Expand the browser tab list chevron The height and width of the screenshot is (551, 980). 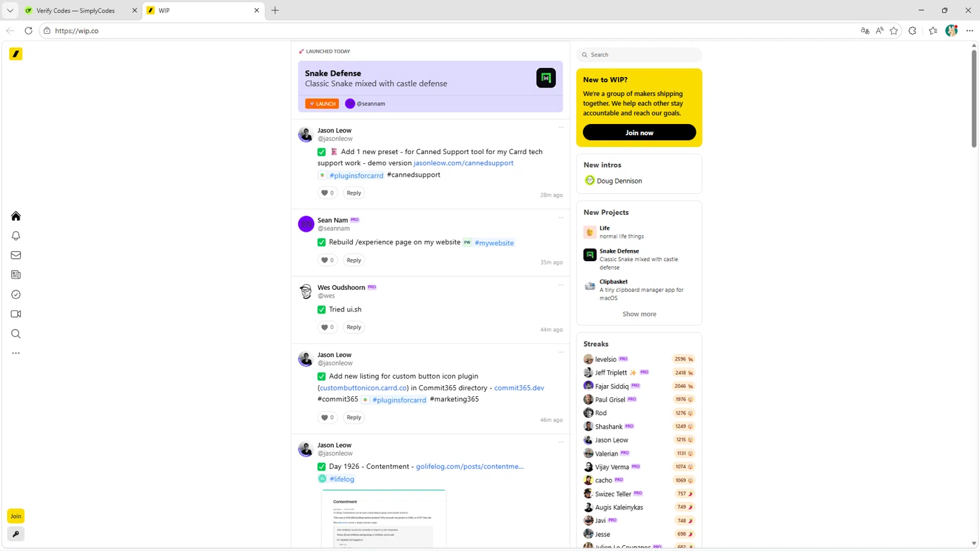tap(10, 10)
